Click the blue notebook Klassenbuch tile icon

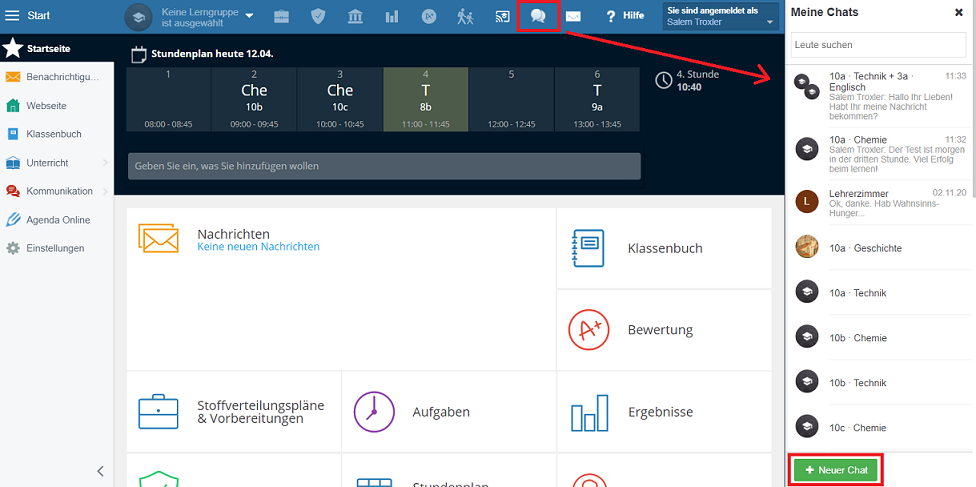point(588,248)
